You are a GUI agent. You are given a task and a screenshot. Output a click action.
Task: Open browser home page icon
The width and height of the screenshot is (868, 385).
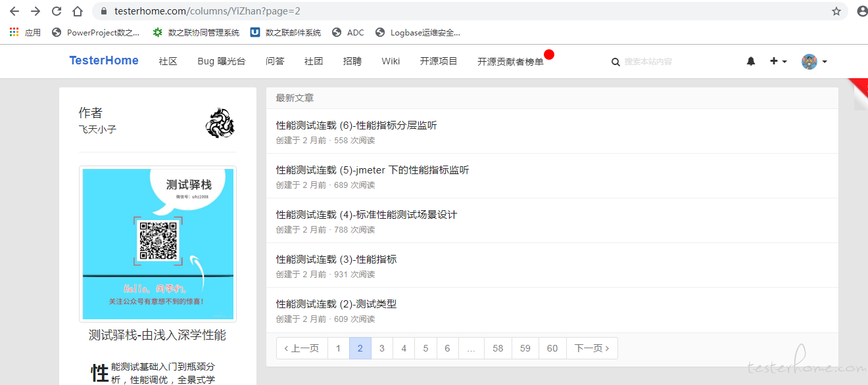[x=78, y=11]
